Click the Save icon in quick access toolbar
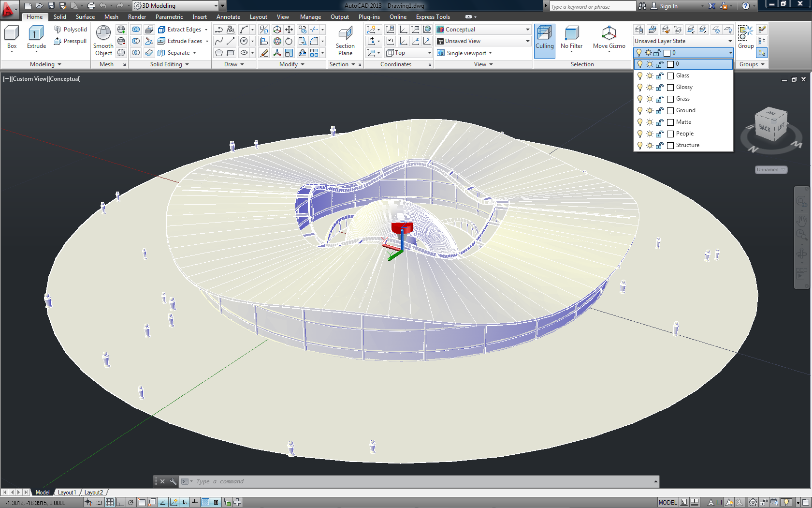This screenshot has height=508, width=812. tap(51, 6)
